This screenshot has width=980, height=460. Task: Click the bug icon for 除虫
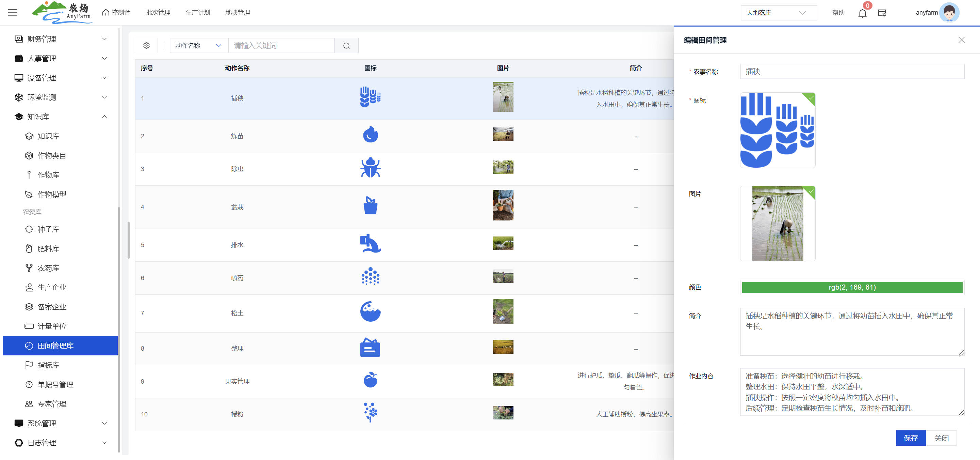coord(370,168)
